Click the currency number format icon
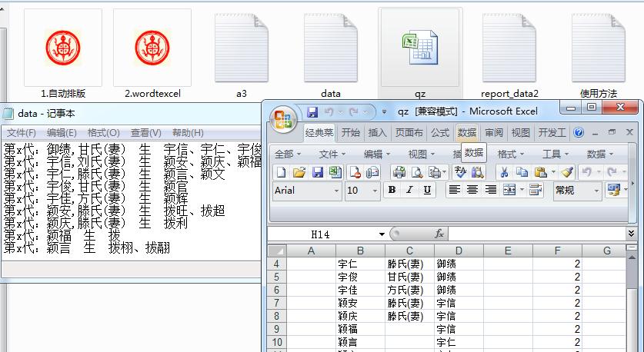The image size is (644, 352). coord(615,190)
